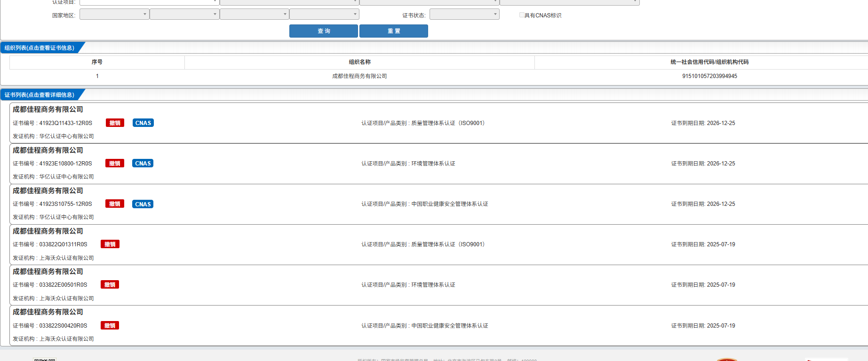The height and width of the screenshot is (361, 868).
Task: Click the 撤销 badge for certificate 033822E00501R0S
Action: tap(110, 285)
